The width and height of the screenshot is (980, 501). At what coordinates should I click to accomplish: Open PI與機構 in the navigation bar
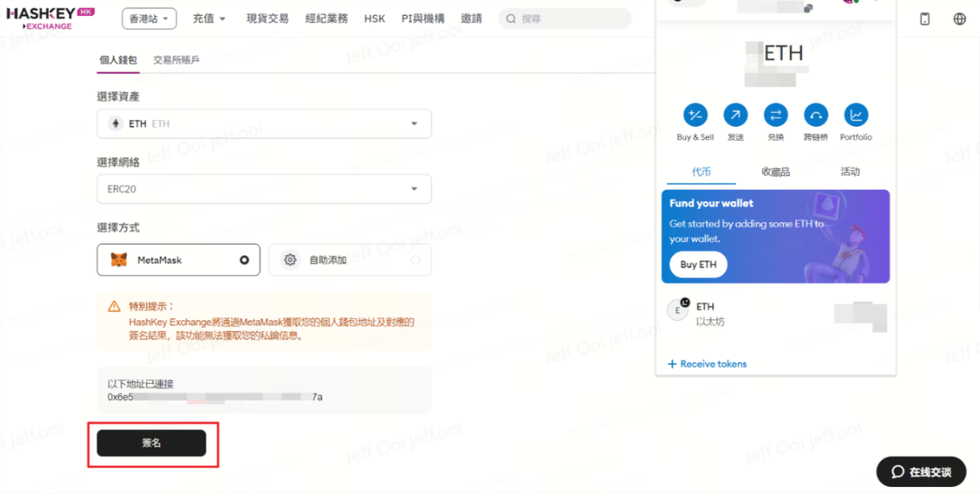[x=423, y=18]
